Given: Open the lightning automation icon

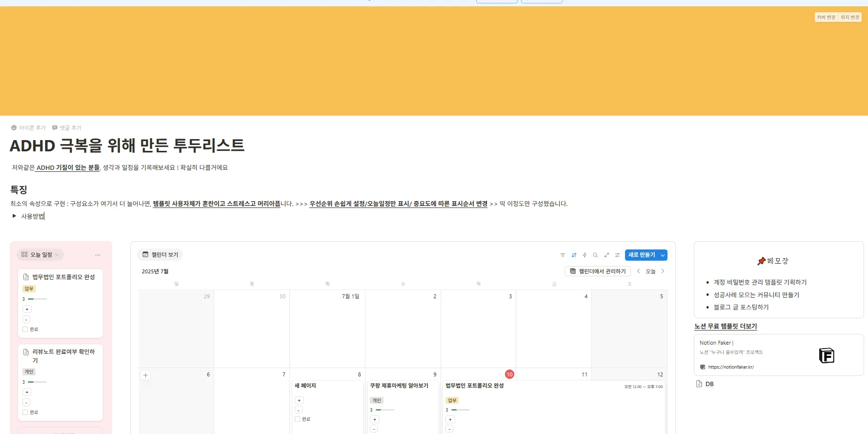Looking at the screenshot, I should (585, 255).
